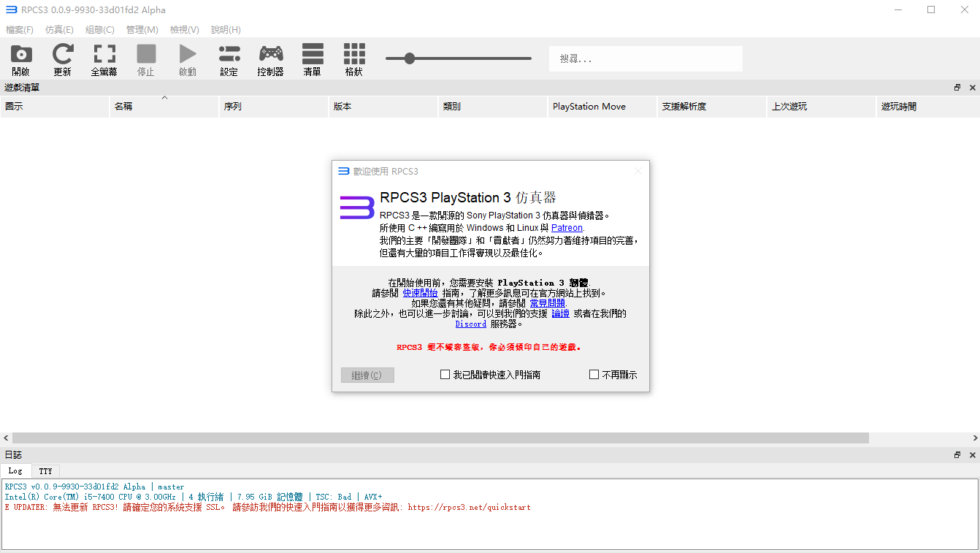Click the game list horizontal scrollbar
Screen dimensions: 980x553
[x=440, y=438]
